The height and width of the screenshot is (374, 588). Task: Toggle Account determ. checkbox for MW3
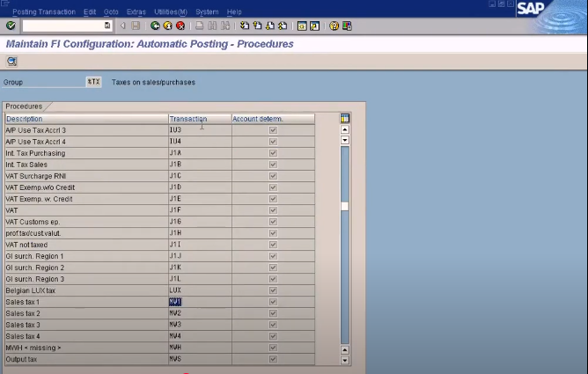tap(273, 325)
